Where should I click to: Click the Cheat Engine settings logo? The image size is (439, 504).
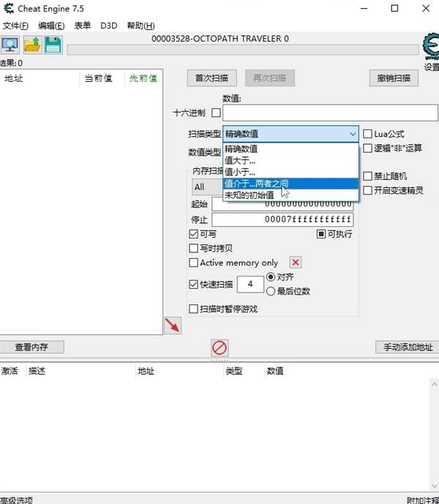pos(431,47)
